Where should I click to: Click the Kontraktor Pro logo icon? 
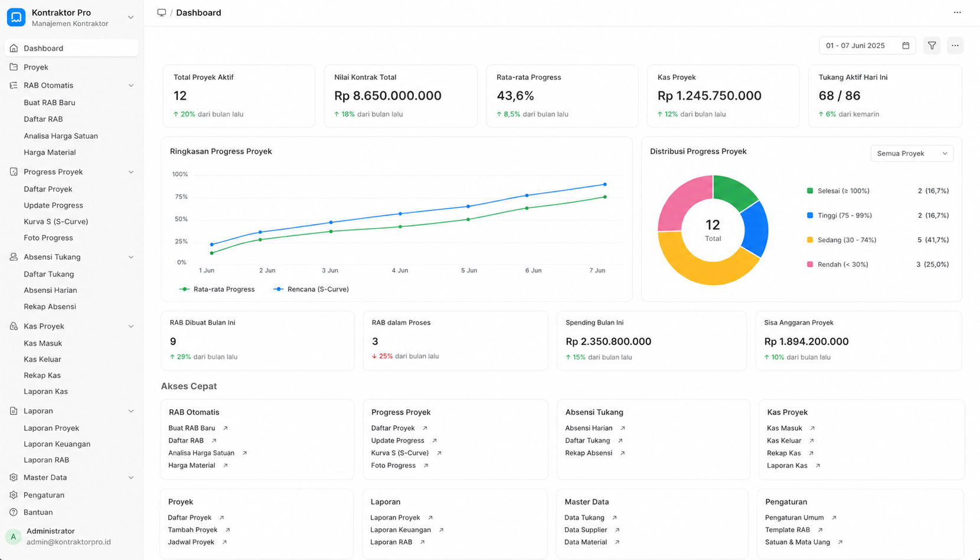16,18
